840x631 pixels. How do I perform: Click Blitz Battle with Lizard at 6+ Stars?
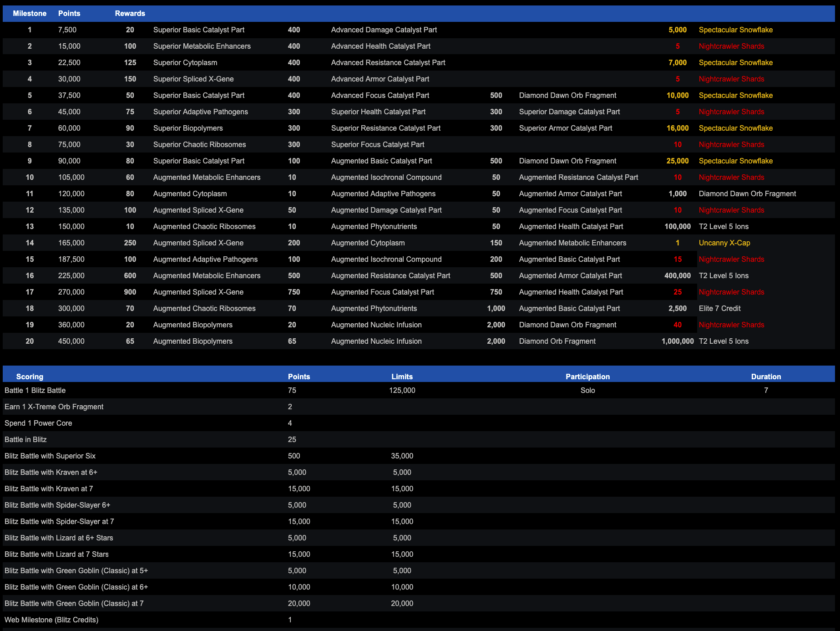58,538
